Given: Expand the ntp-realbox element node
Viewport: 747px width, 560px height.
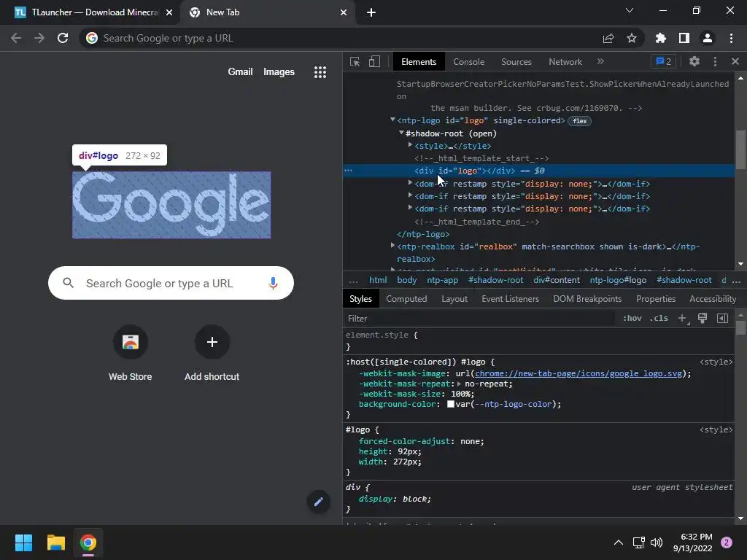Looking at the screenshot, I should (x=392, y=246).
